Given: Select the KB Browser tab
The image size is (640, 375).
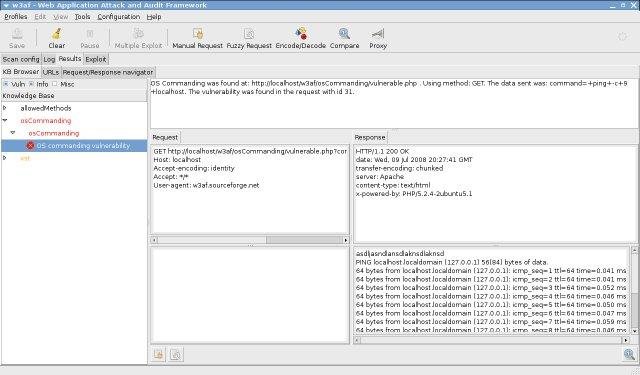Looking at the screenshot, I should click(x=21, y=72).
